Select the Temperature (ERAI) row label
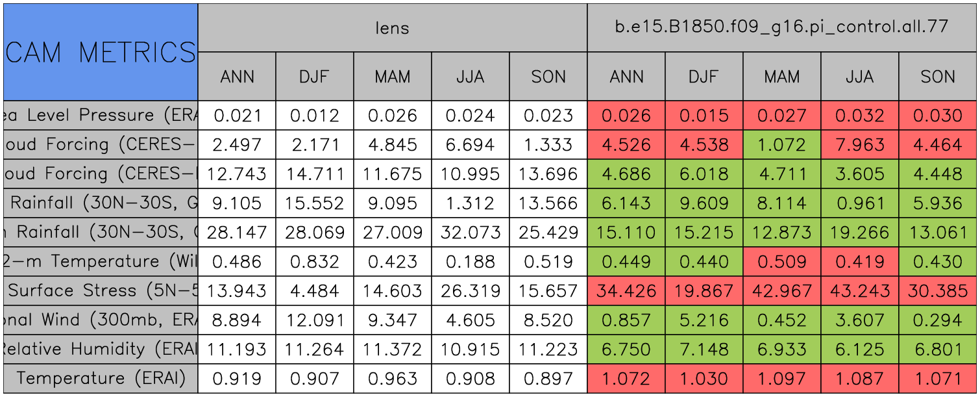This screenshot has height=397, width=980. point(101,378)
